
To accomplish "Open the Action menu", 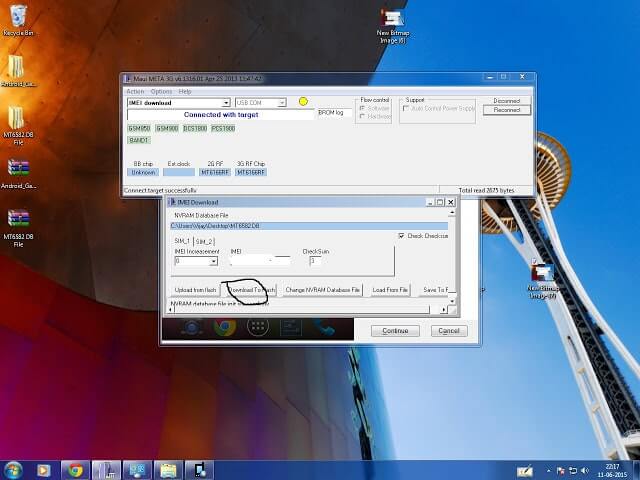I will tap(135, 91).
